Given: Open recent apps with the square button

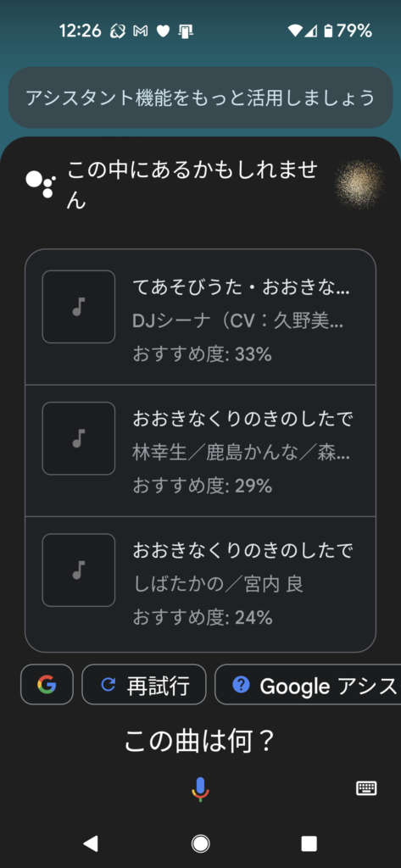Looking at the screenshot, I should pos(309,843).
